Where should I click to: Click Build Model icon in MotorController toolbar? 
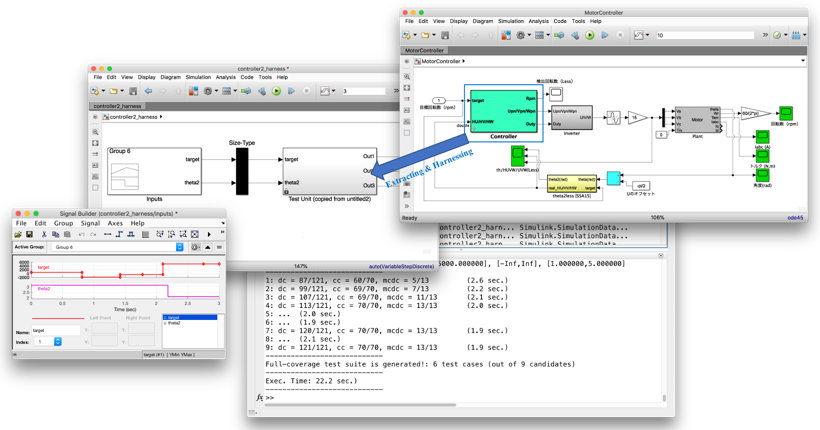pos(796,35)
